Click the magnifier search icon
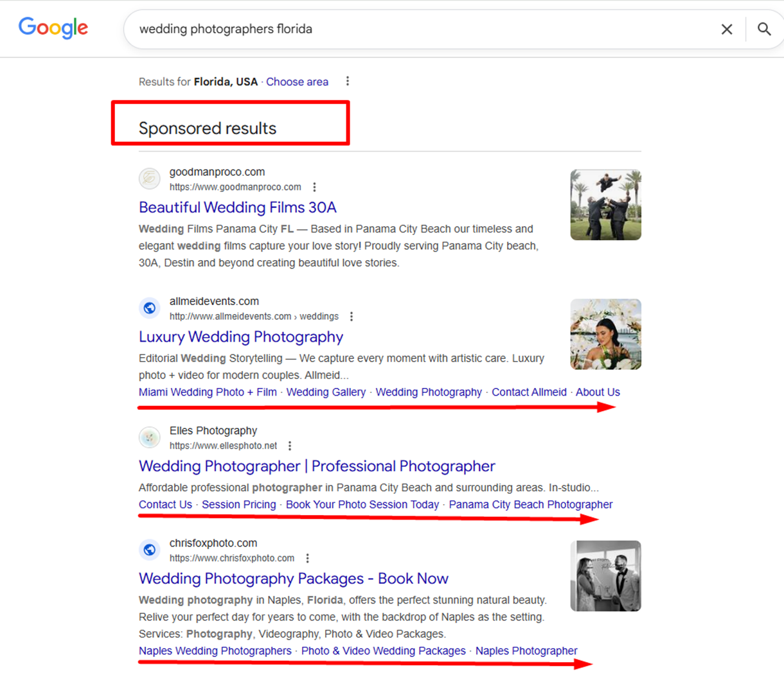The image size is (784, 673). coord(763,30)
